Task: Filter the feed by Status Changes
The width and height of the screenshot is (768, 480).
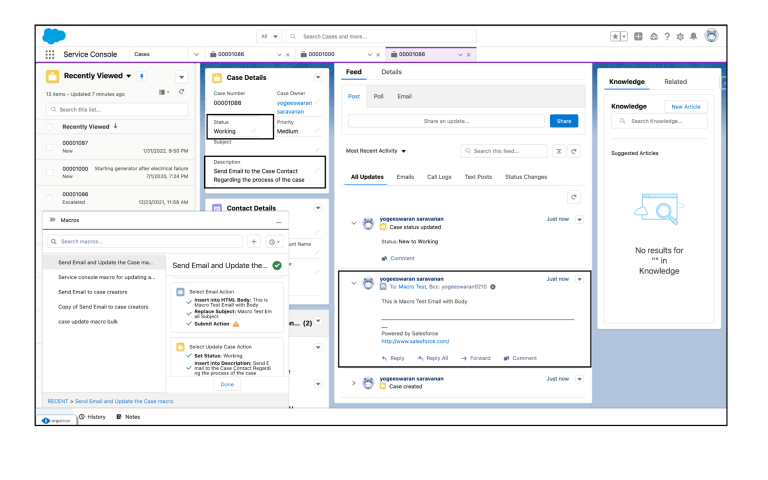Action: [526, 177]
